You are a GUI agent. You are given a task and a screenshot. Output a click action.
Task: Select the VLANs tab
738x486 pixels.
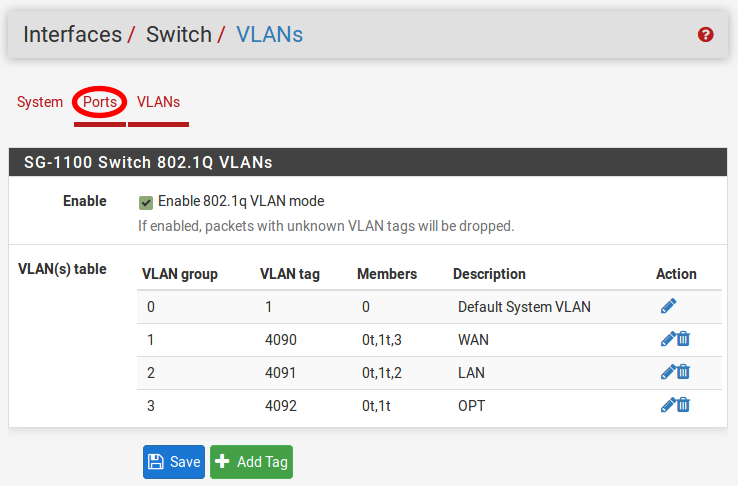[158, 102]
